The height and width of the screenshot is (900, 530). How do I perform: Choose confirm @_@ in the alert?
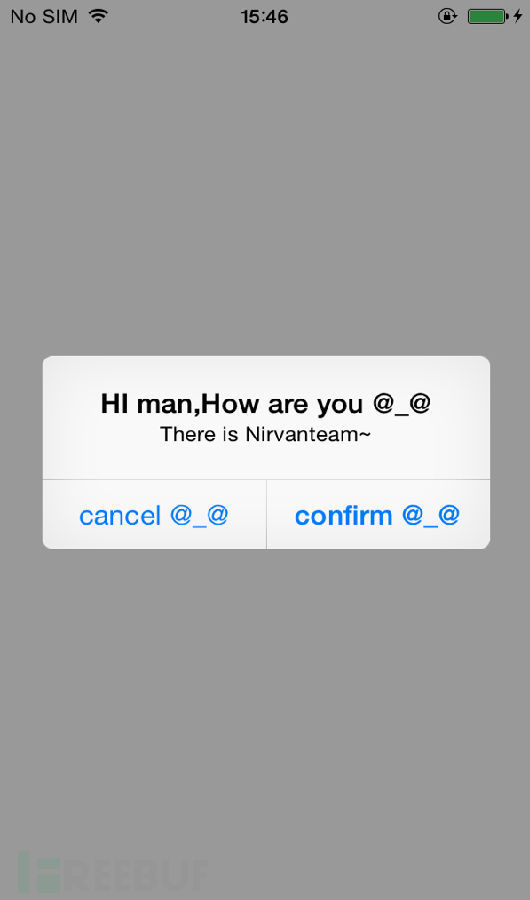(x=378, y=514)
